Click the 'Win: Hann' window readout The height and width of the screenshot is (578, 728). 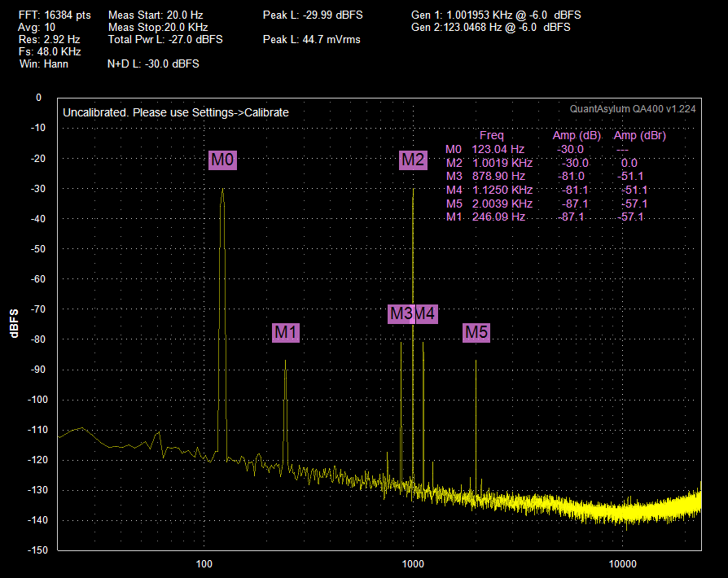tap(44, 63)
